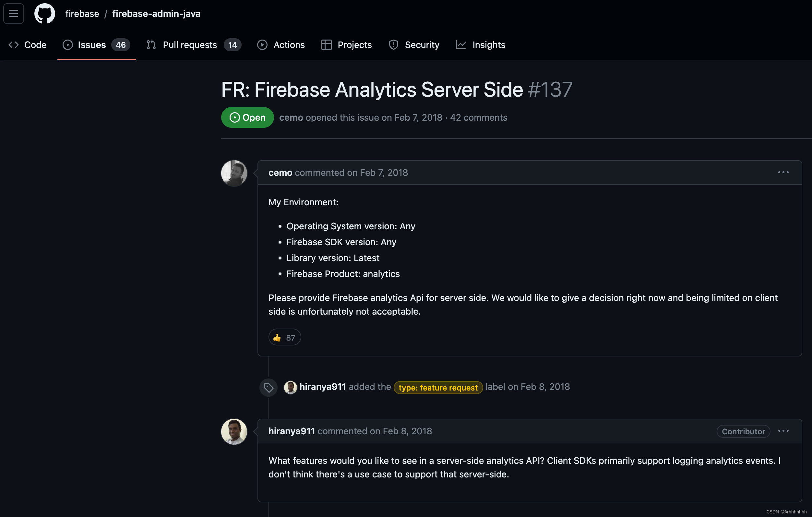Click 'Operating System version: Any' bullet
The image size is (812, 517).
coord(351,226)
